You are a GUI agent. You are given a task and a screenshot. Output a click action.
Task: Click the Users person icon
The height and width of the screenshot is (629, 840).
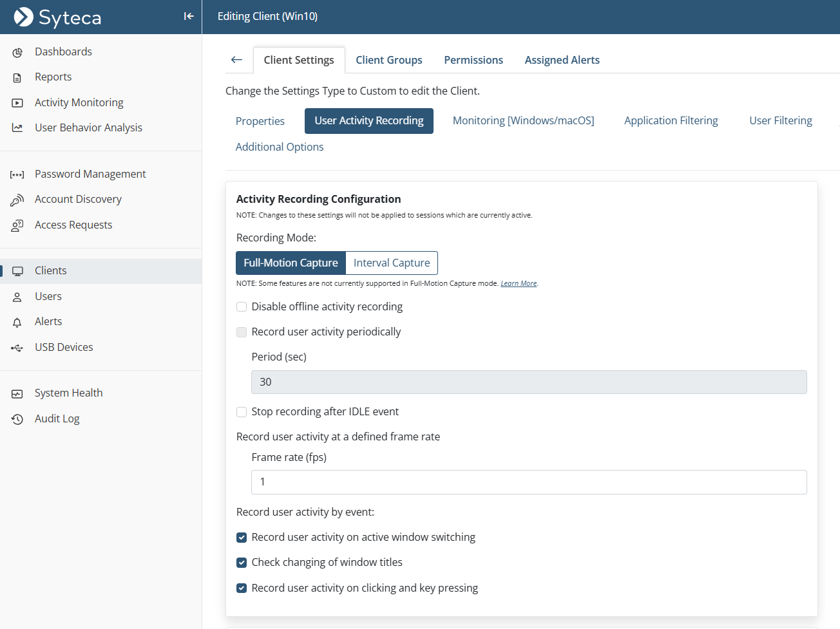click(17, 297)
